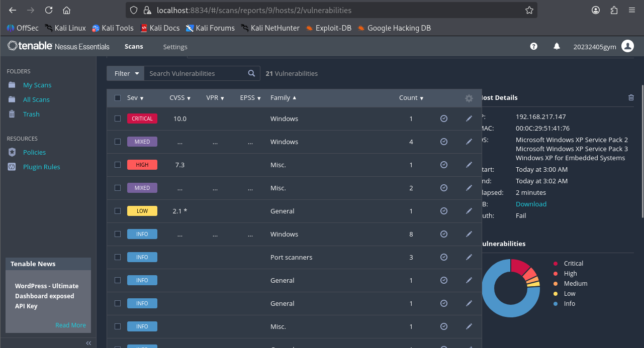Image resolution: width=644 pixels, height=348 pixels.
Task: Edit the CRITICAL Windows row with pencil icon
Action: click(x=469, y=119)
